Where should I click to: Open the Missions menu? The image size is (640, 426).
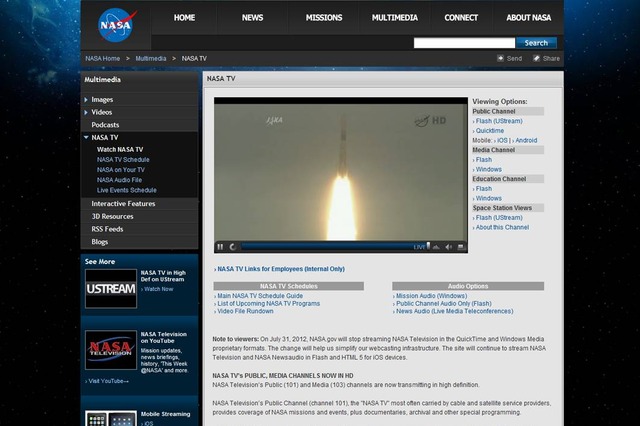point(323,18)
